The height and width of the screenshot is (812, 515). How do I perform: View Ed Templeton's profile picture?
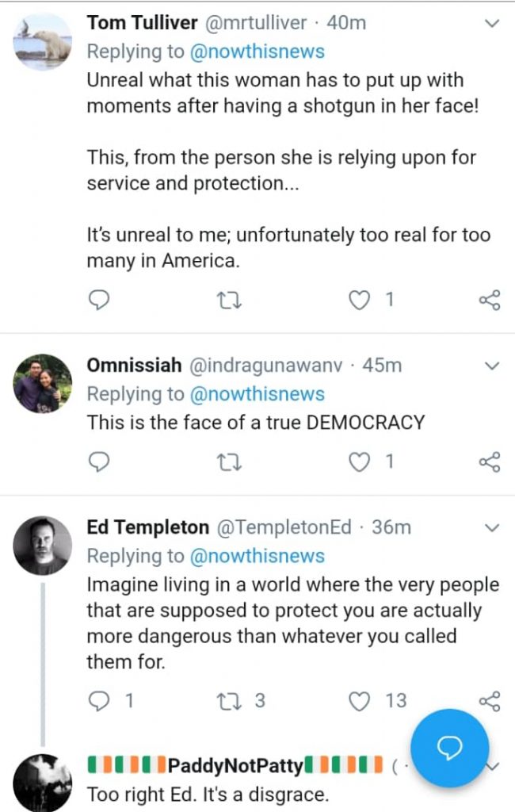tap(43, 546)
